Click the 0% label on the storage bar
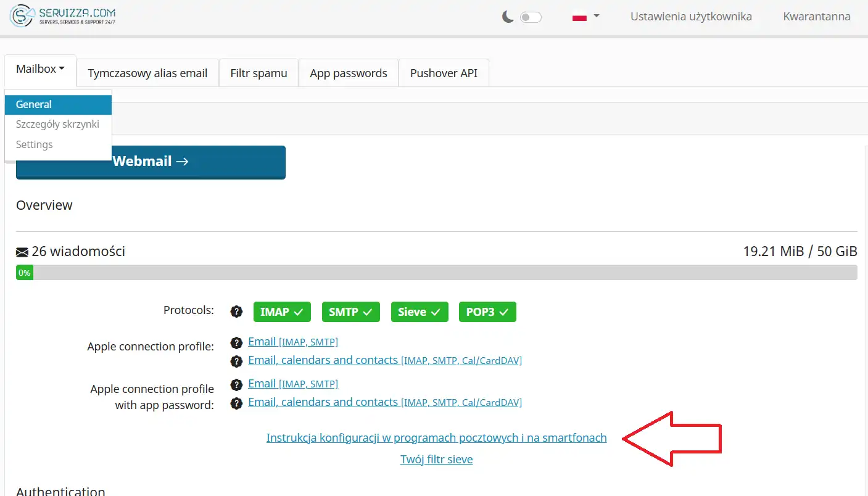The width and height of the screenshot is (868, 496). click(24, 273)
